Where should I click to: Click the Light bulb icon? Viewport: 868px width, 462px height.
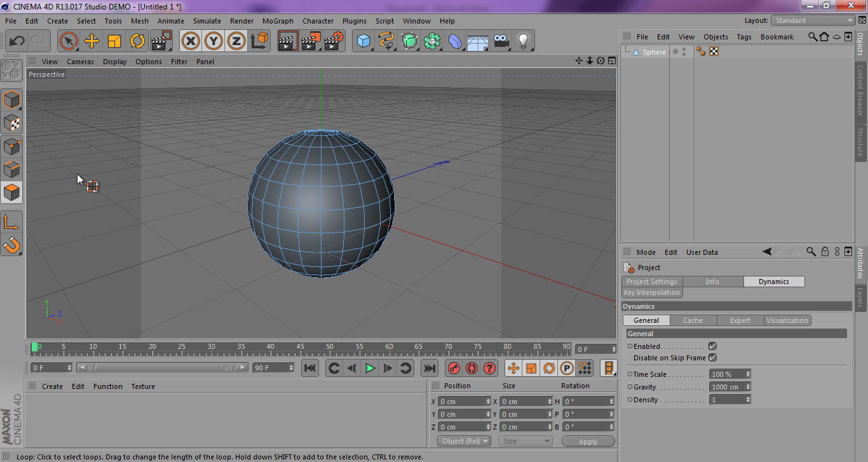coord(523,41)
